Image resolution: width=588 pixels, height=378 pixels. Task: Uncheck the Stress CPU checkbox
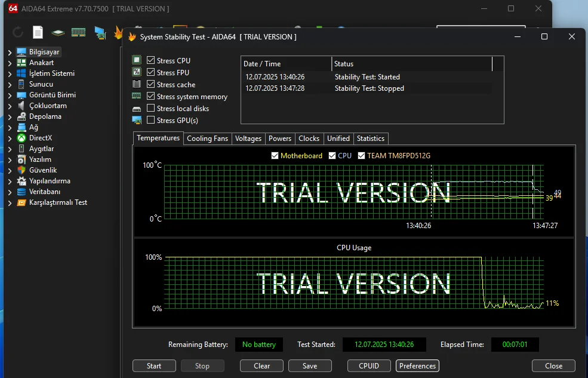[x=151, y=61]
